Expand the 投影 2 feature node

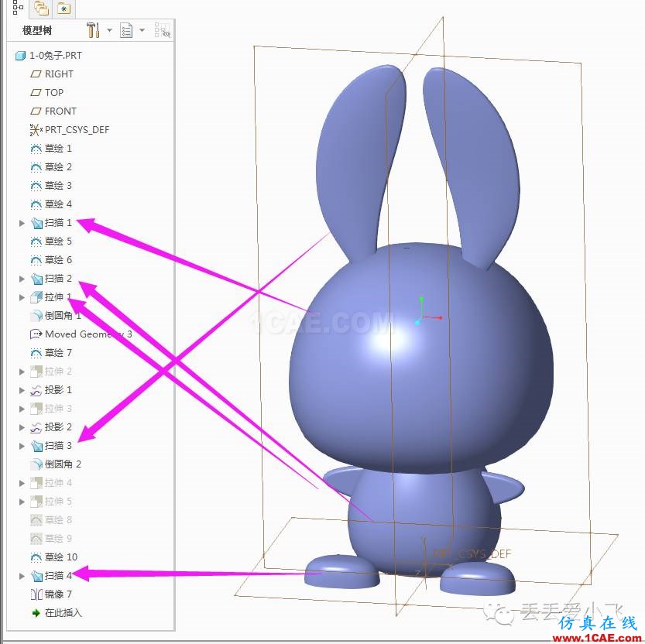(x=22, y=427)
